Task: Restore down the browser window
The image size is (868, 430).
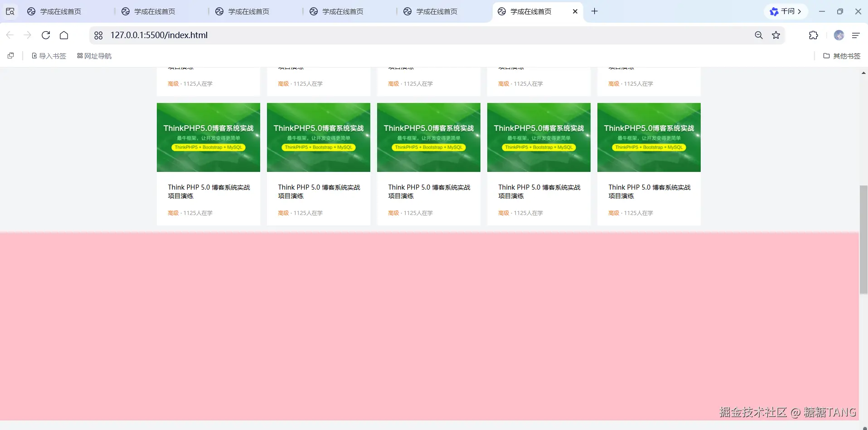Action: point(840,11)
